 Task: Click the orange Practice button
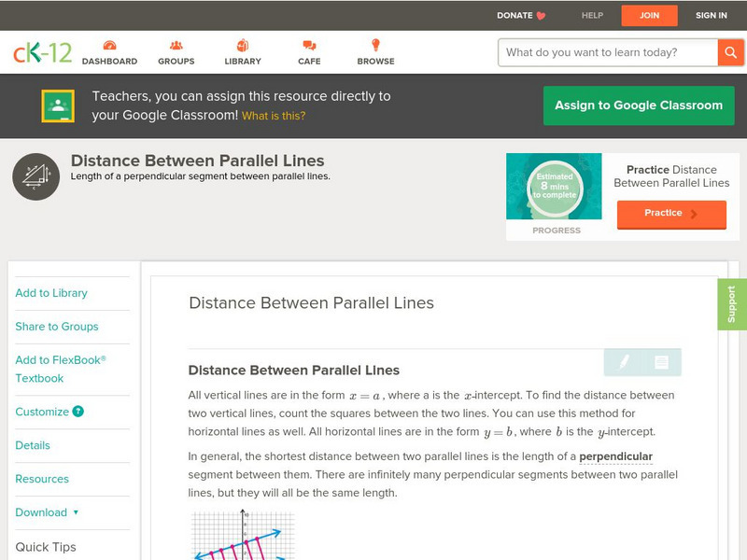[671, 215]
